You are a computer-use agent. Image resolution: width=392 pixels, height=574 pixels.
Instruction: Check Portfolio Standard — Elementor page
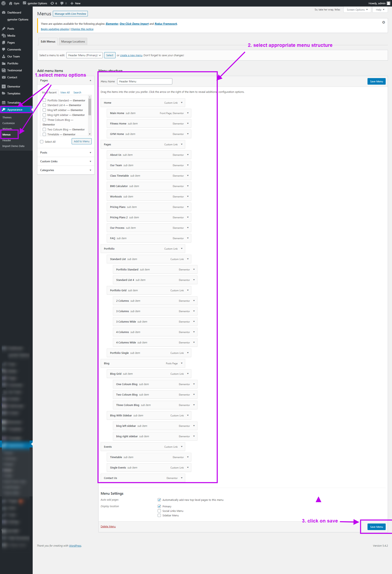[44, 100]
